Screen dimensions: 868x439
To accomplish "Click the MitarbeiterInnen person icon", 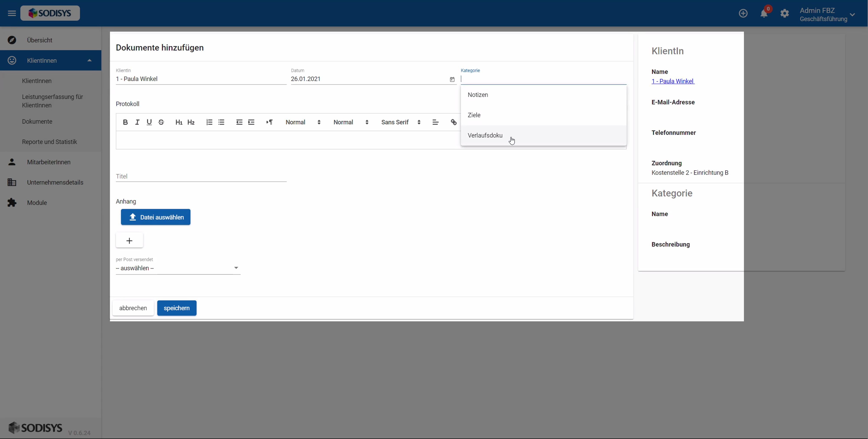I will pyautogui.click(x=12, y=162).
